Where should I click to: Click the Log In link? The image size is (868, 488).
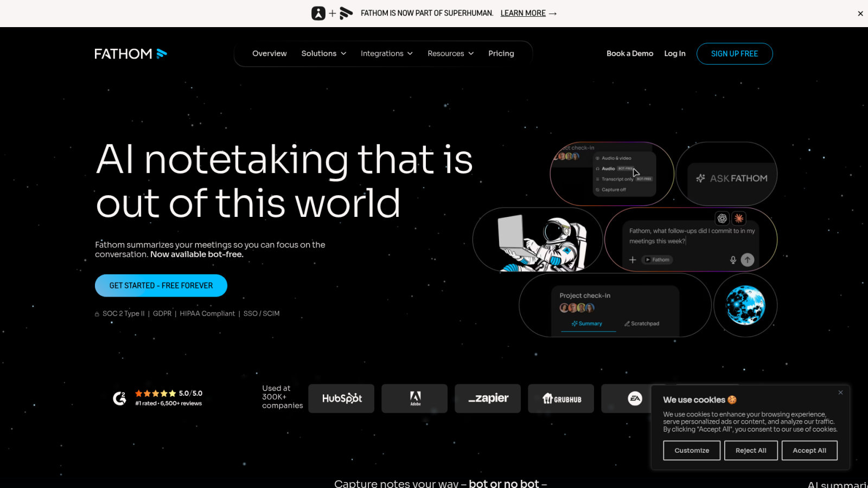[675, 53]
